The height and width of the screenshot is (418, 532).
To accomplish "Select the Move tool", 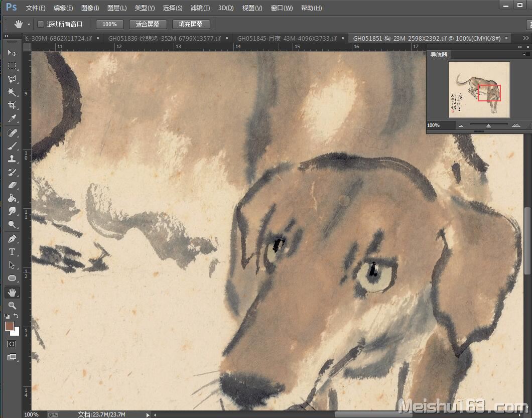I will 12,53.
